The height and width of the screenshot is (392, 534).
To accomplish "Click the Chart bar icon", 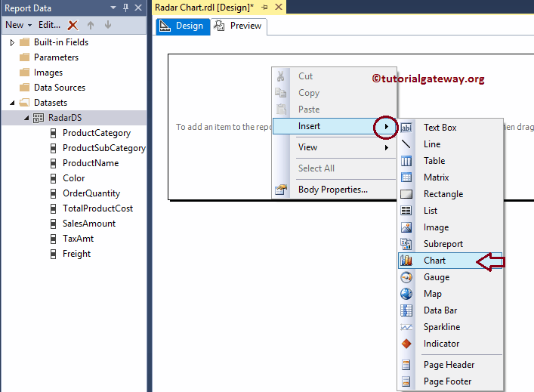I will click(x=406, y=261).
